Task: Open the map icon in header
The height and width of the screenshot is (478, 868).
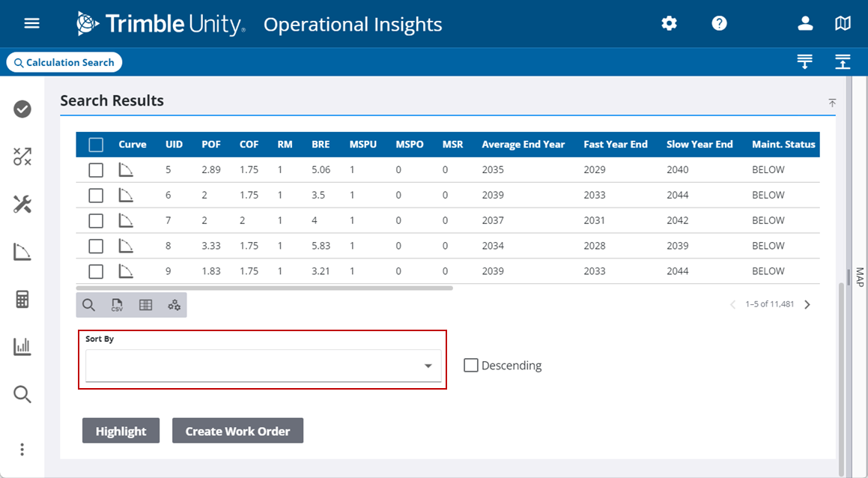Action: pos(843,23)
